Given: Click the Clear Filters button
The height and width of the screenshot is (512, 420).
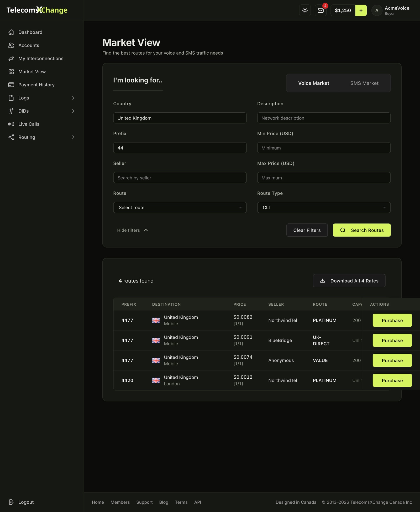Looking at the screenshot, I should coord(307,230).
